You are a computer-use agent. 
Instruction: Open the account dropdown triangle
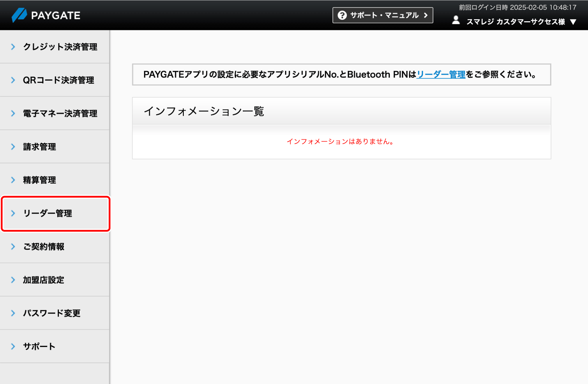point(573,22)
